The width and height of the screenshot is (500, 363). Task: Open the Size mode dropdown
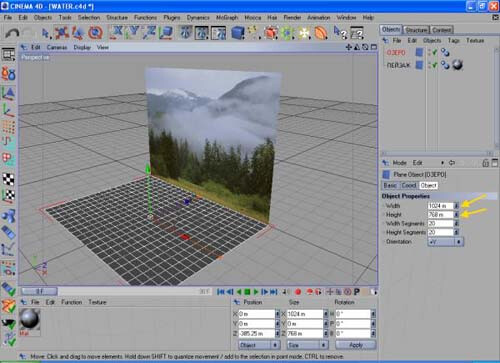point(307,345)
